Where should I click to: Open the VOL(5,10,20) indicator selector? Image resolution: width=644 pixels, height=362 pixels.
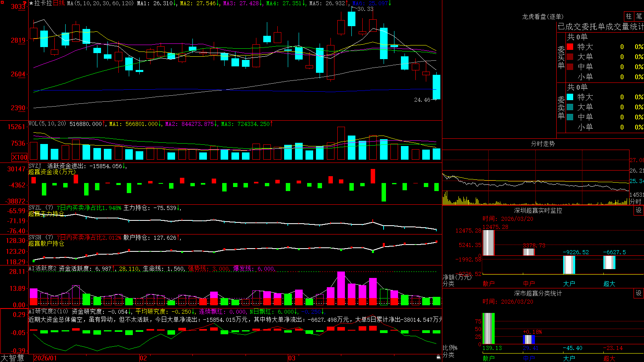click(x=47, y=124)
